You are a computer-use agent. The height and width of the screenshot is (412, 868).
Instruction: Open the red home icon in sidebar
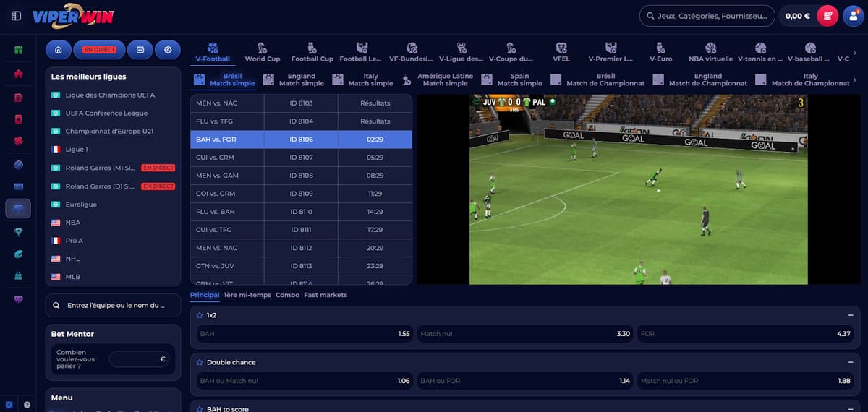[18, 74]
